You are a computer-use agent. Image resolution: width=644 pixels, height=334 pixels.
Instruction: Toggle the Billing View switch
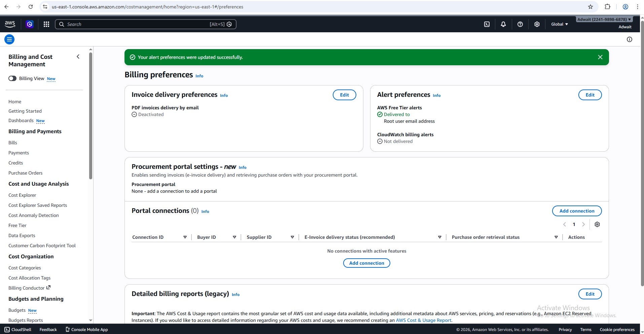(x=12, y=78)
